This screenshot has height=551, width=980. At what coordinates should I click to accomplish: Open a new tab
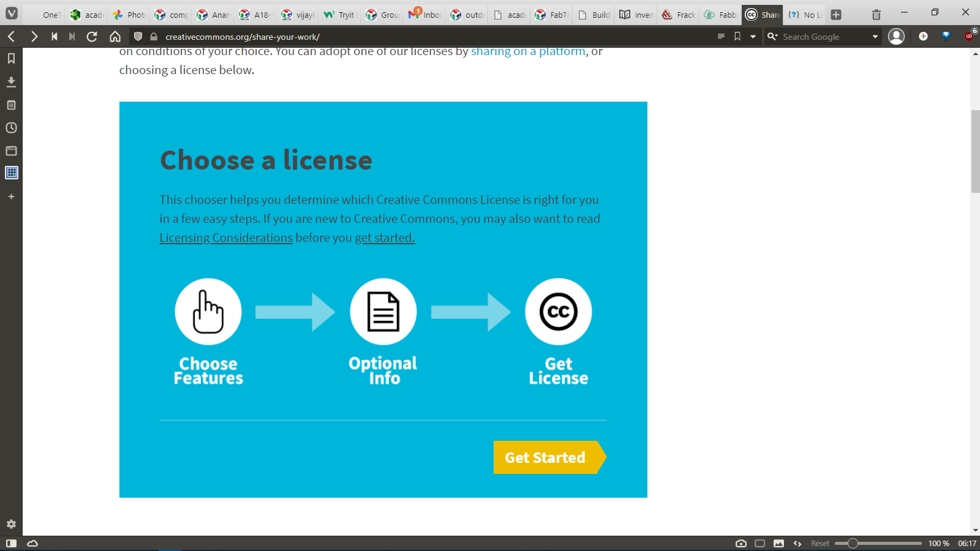coord(836,15)
